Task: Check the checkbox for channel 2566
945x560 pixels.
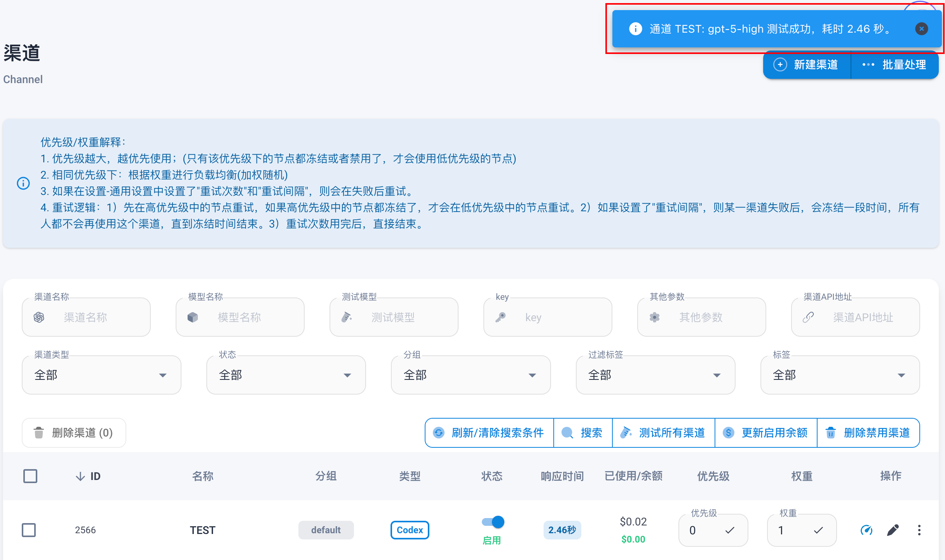Action: (x=29, y=530)
